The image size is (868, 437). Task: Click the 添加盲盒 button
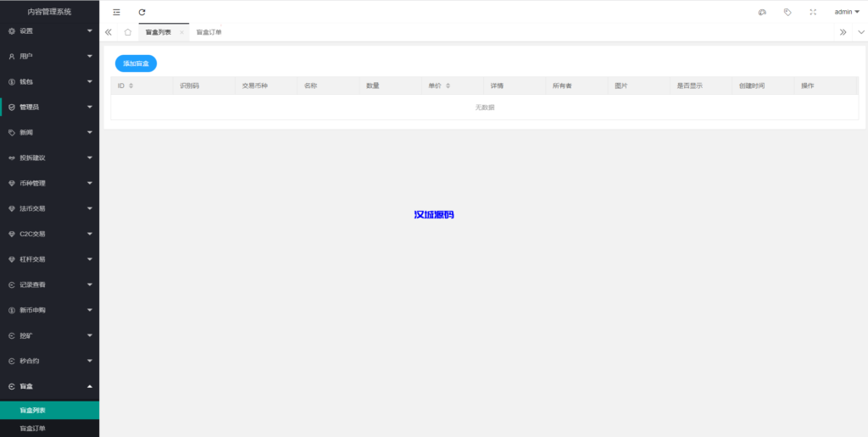click(x=136, y=64)
